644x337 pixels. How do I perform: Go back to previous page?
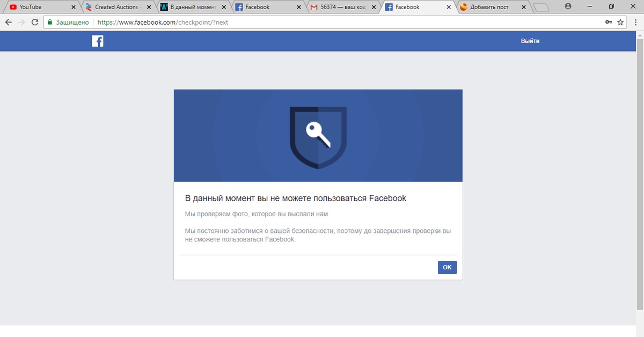[x=9, y=23]
